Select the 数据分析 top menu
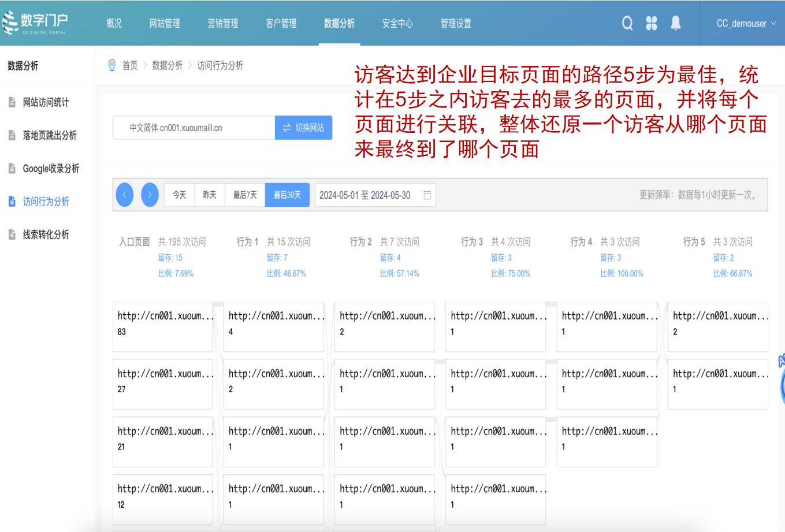785x532 pixels. point(340,23)
